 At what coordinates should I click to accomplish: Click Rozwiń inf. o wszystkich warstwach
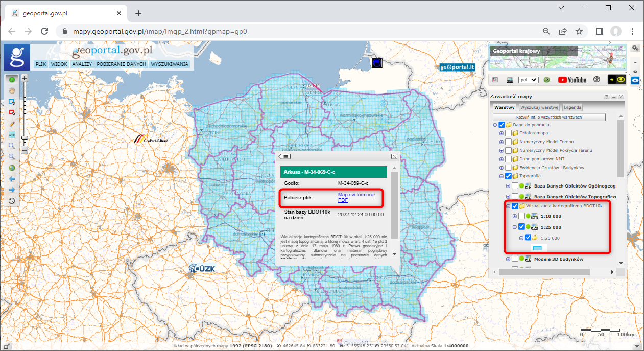coord(548,118)
